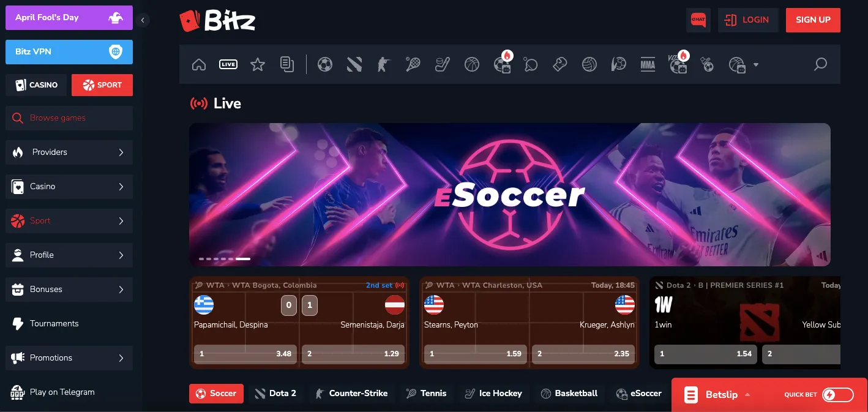Select the active last banner slide indicator

tap(243, 259)
